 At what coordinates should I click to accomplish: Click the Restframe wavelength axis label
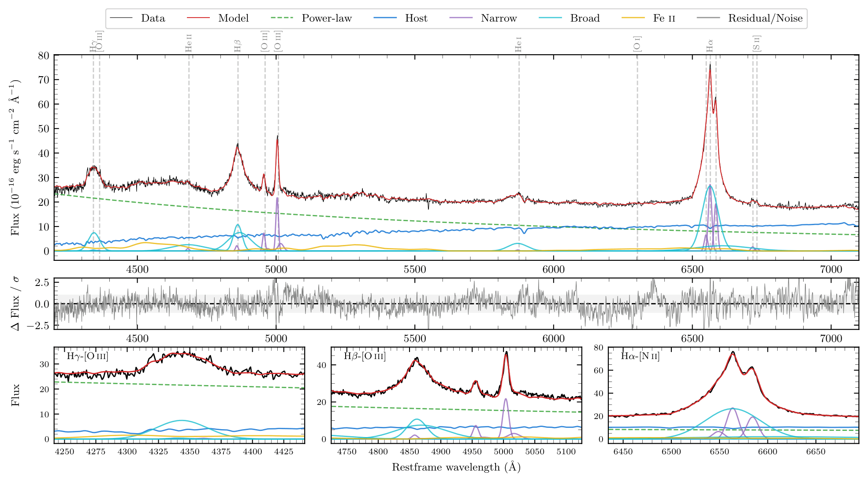[456, 467]
